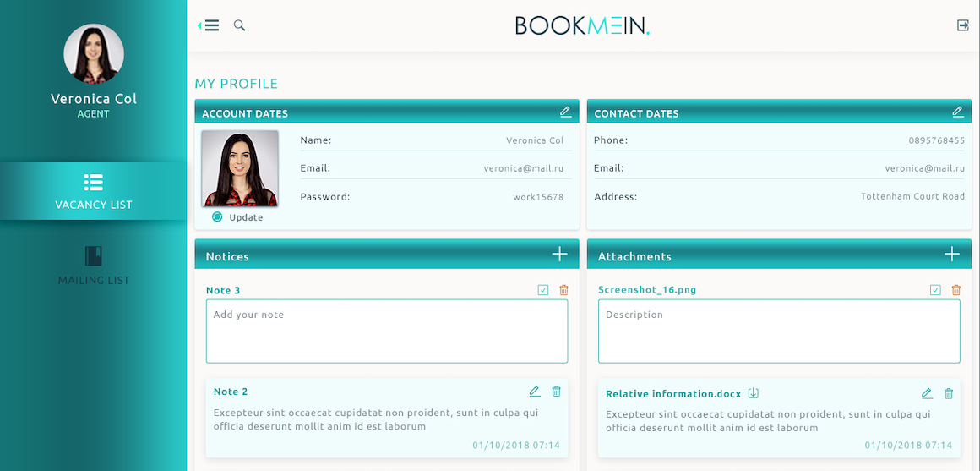Click the MY PROFILE heading
The height and width of the screenshot is (471, 980).
tap(237, 84)
